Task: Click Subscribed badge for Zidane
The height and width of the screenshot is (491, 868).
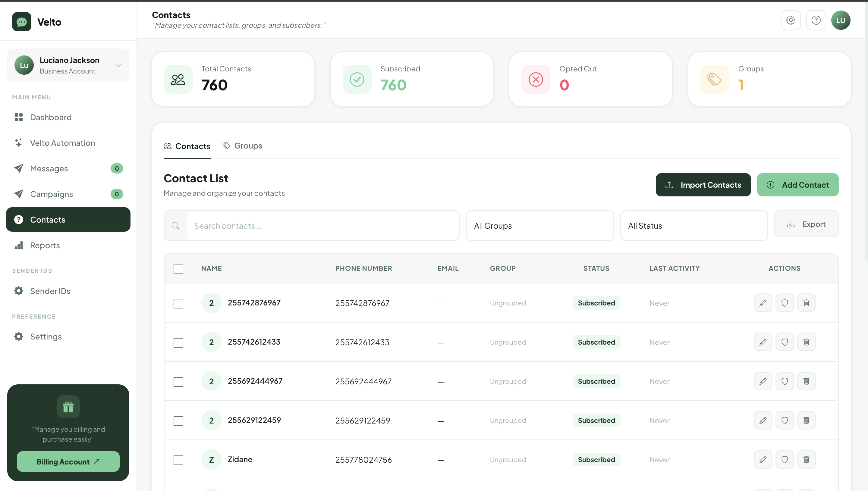Action: click(596, 459)
